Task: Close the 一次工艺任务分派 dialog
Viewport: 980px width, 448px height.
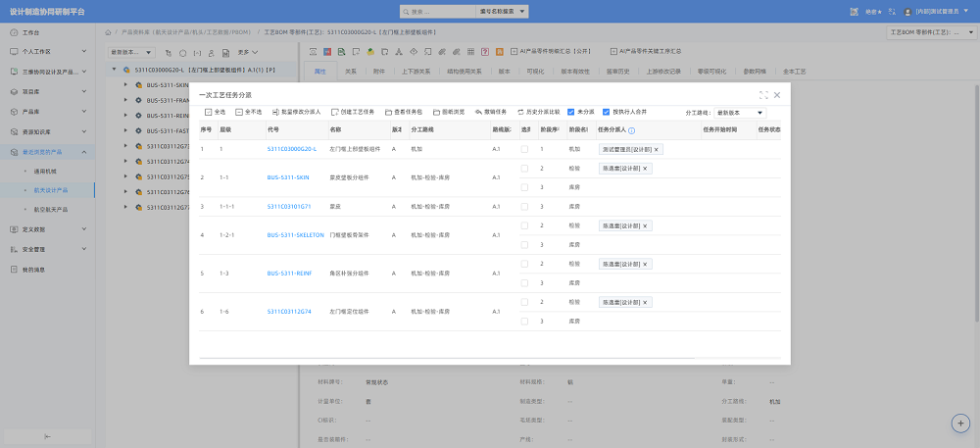Action: tap(777, 95)
